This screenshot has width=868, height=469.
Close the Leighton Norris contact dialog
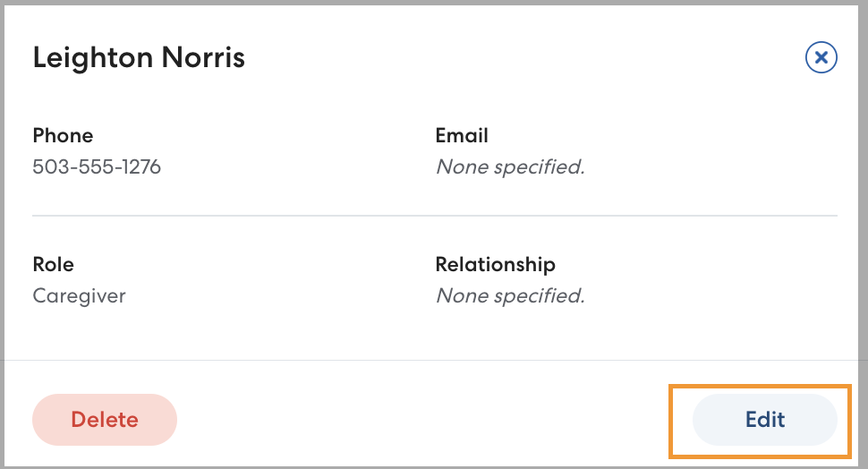click(821, 58)
